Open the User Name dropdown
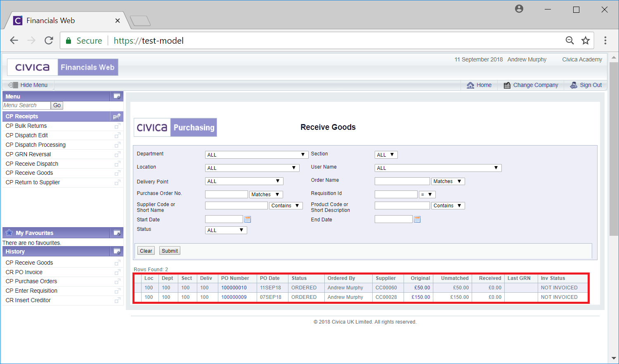619x364 pixels. tap(438, 168)
